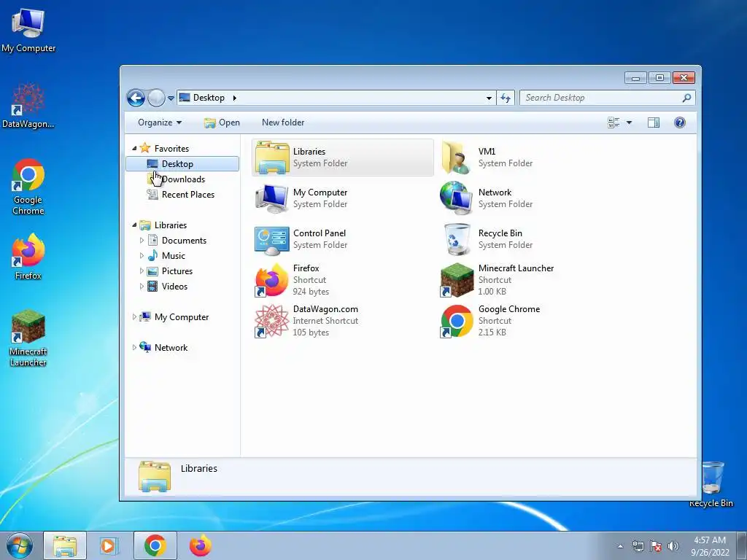Open the Libraries system folder icon

271,157
